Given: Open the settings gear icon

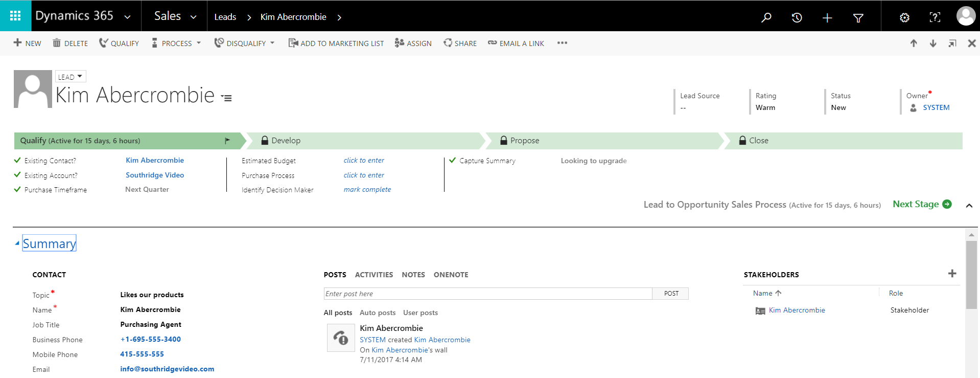Looking at the screenshot, I should pyautogui.click(x=904, y=18).
